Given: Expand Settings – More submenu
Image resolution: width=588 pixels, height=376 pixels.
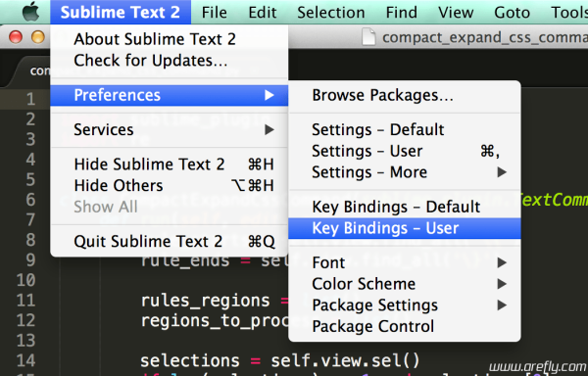Looking at the screenshot, I should (405, 172).
